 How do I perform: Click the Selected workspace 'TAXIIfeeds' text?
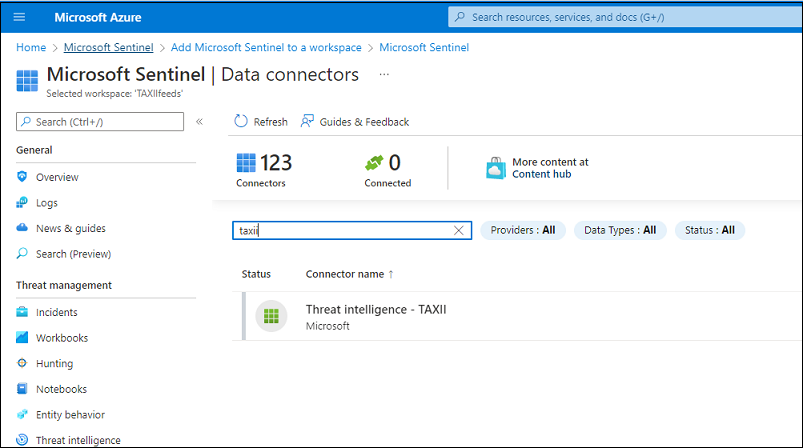point(115,94)
